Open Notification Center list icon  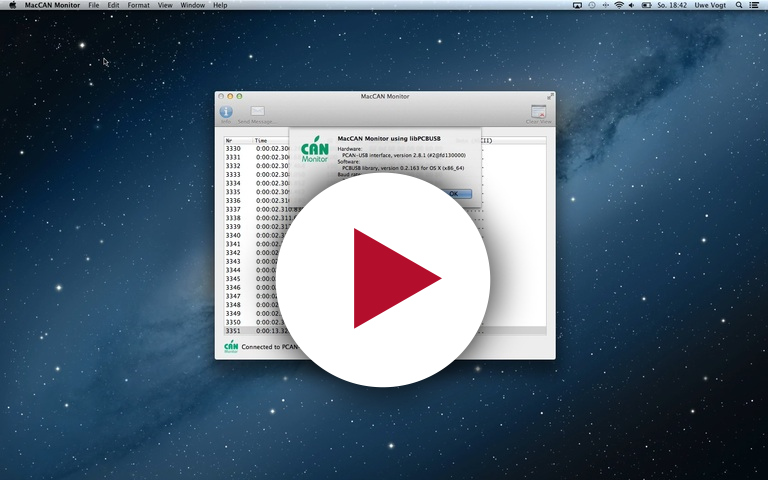point(754,5)
